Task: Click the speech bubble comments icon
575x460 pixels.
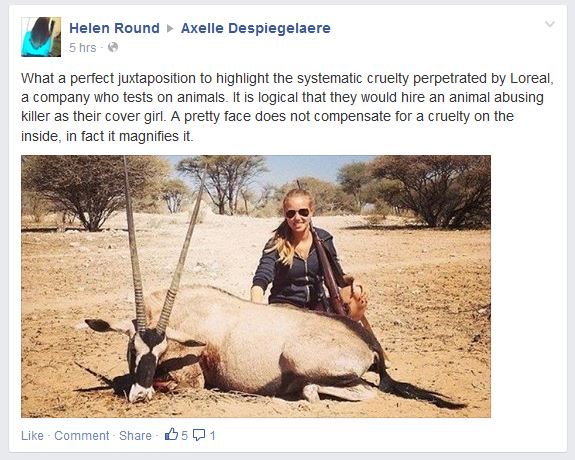Action: coord(199,435)
